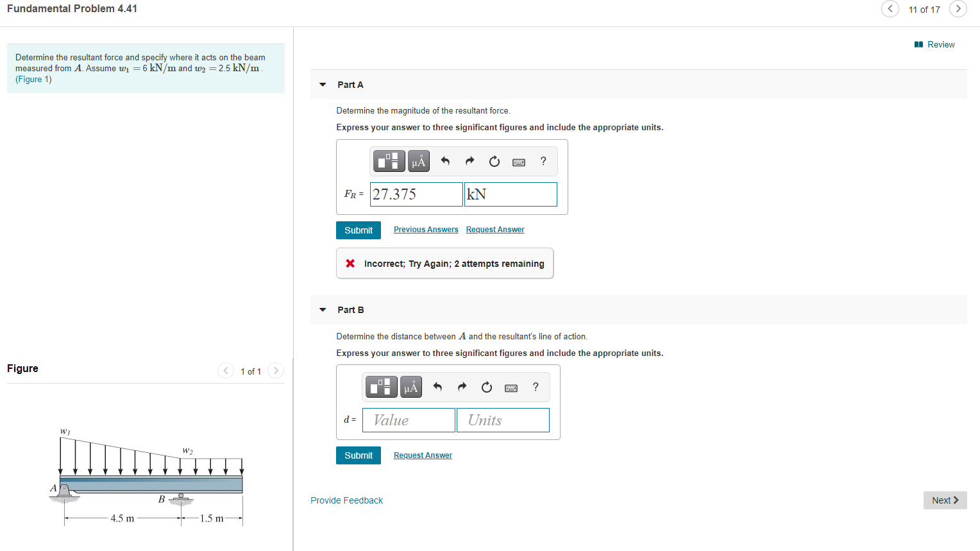Open help for Part A answer box

coord(543,161)
